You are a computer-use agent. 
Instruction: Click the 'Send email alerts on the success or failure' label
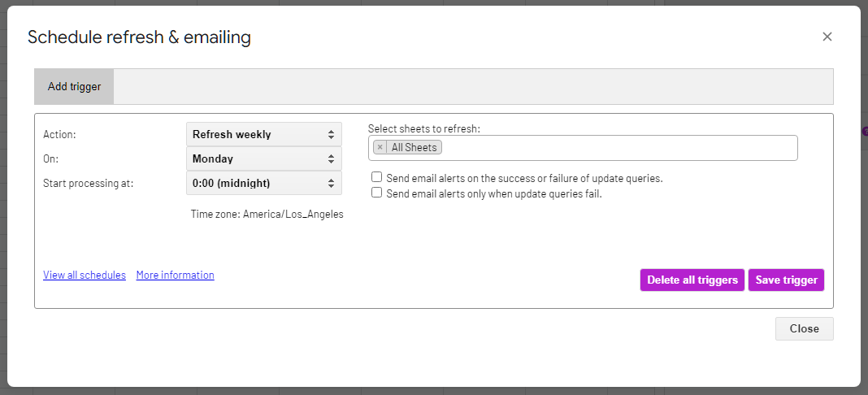[x=524, y=178]
